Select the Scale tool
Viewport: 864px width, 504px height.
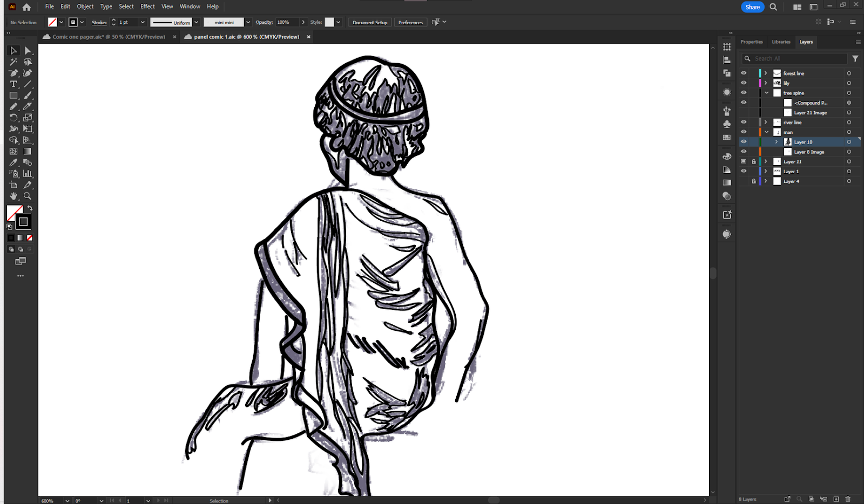coord(28,118)
